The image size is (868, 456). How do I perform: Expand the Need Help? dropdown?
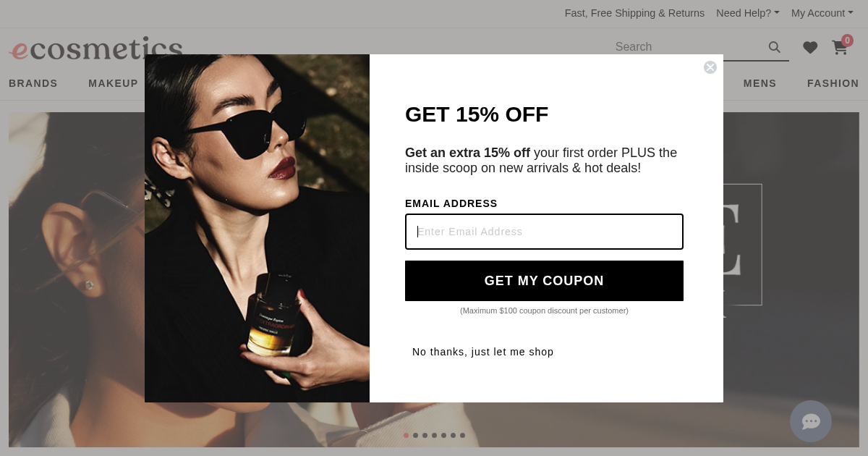(x=748, y=13)
